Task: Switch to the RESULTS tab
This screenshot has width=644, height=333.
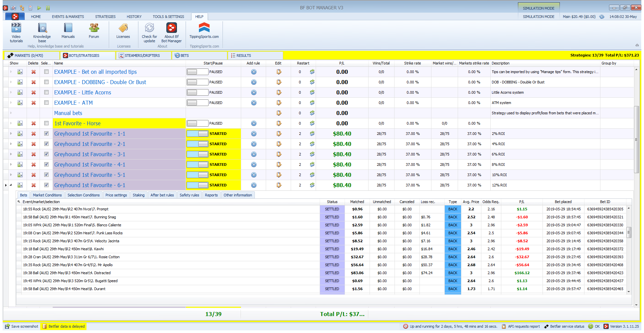Action: pos(255,55)
